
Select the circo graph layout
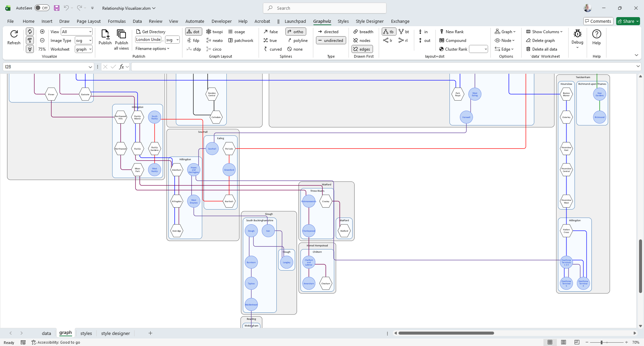(x=214, y=49)
